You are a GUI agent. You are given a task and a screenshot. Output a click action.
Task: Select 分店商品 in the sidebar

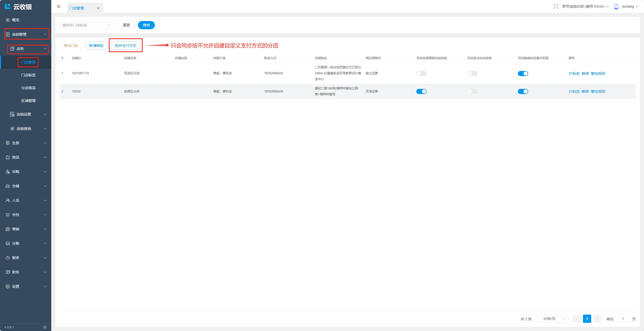coord(28,88)
